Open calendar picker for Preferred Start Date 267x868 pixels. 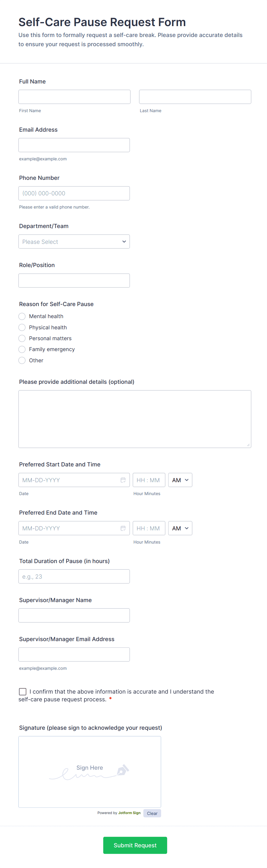tap(123, 480)
